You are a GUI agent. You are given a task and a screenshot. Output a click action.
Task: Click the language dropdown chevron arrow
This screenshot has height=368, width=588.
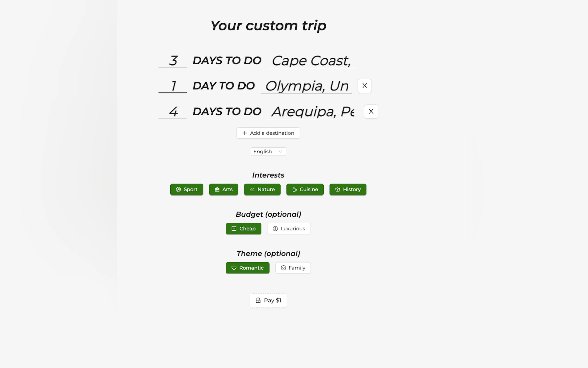pos(280,151)
